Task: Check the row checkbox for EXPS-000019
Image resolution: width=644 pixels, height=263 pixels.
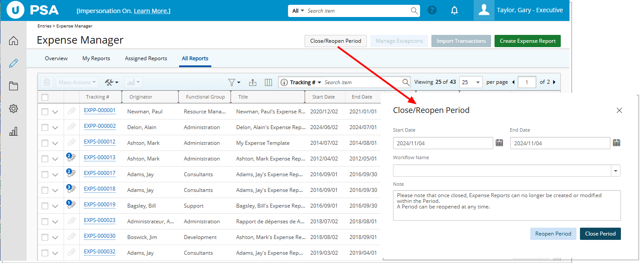Action: pos(45,206)
